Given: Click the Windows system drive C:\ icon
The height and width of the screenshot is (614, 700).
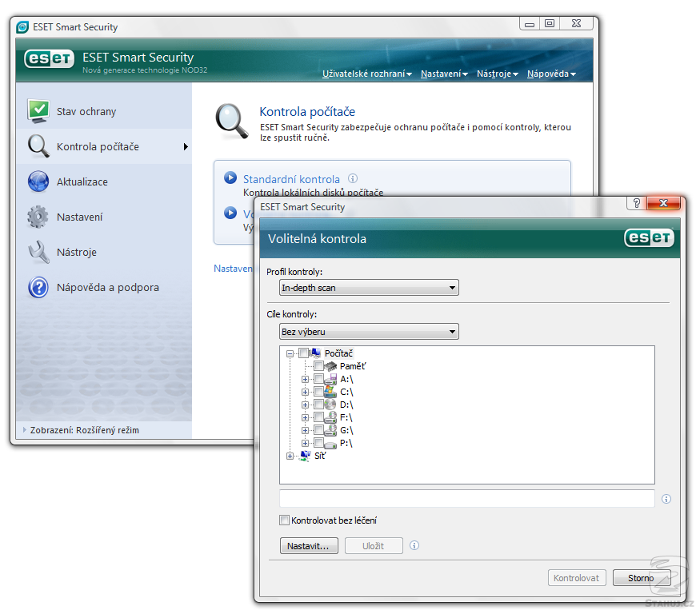Looking at the screenshot, I should click(331, 392).
